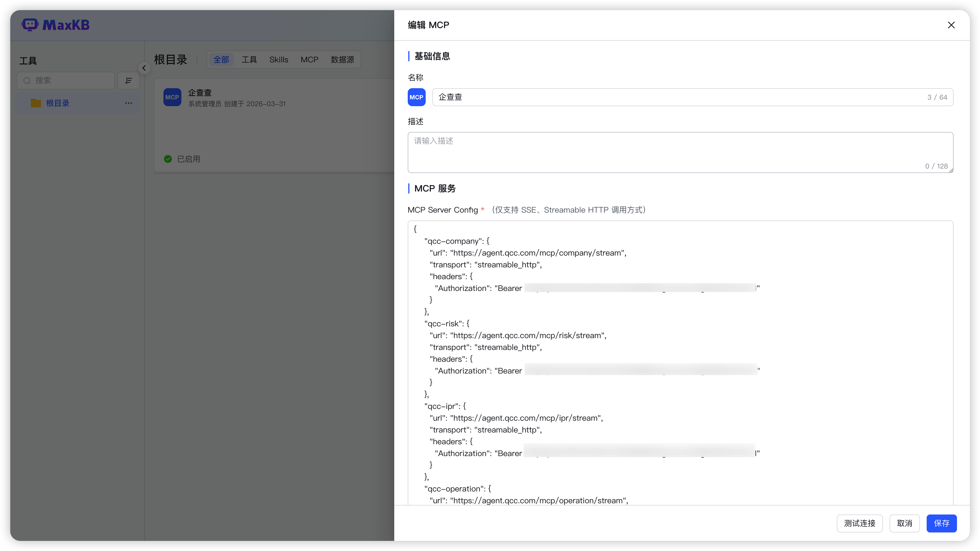Viewport: 980px width, 551px height.
Task: Click the 企查查 MCP card icon
Action: 172,97
